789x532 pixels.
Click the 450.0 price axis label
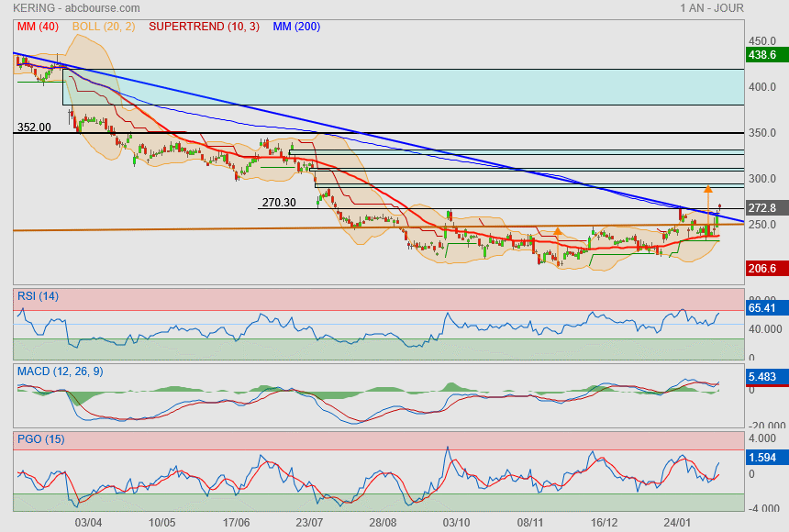coord(762,41)
